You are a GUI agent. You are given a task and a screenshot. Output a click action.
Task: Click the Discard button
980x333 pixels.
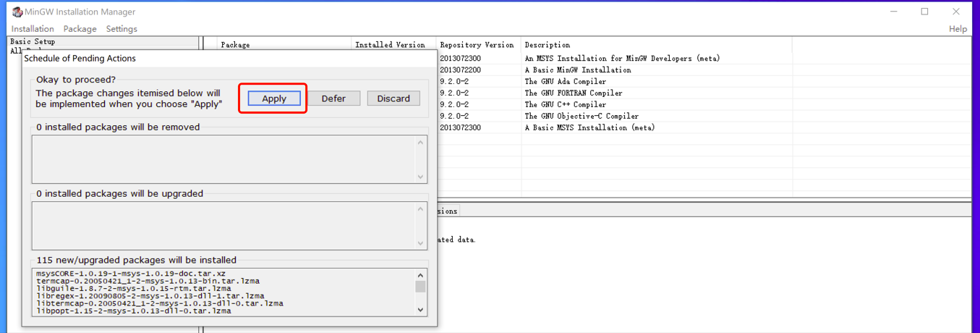tap(393, 98)
